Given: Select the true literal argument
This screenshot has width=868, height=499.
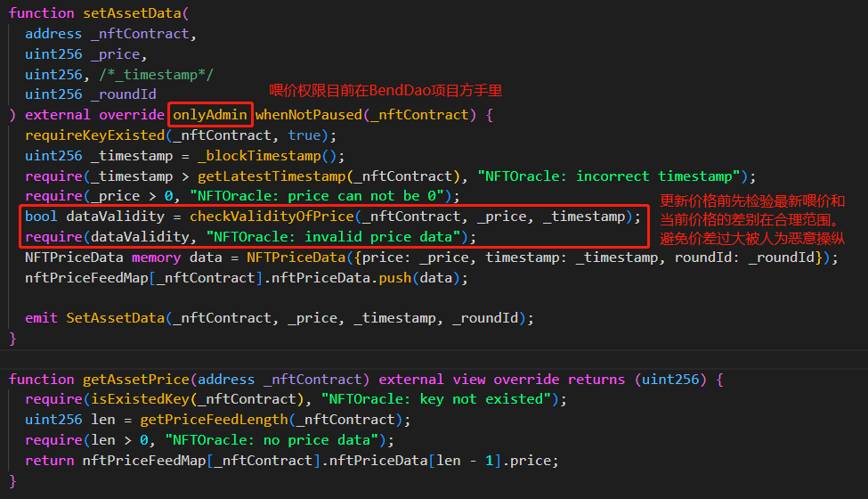Looking at the screenshot, I should pos(304,135).
